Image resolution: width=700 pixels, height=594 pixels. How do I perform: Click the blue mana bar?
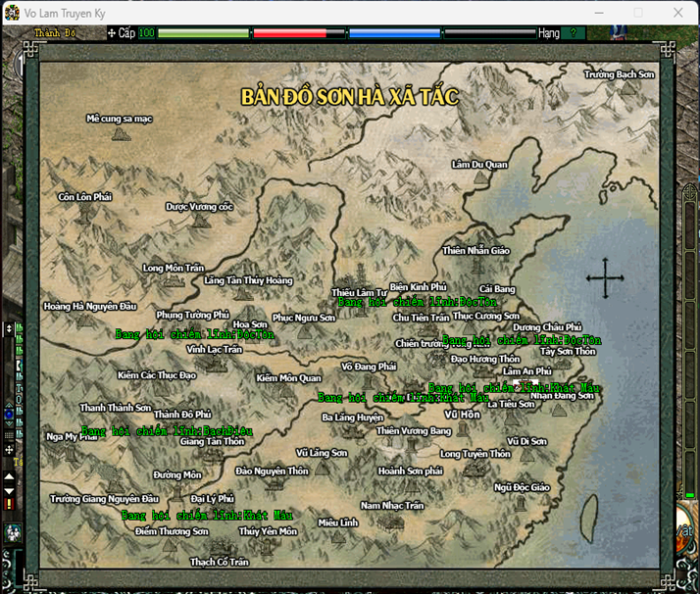point(395,33)
